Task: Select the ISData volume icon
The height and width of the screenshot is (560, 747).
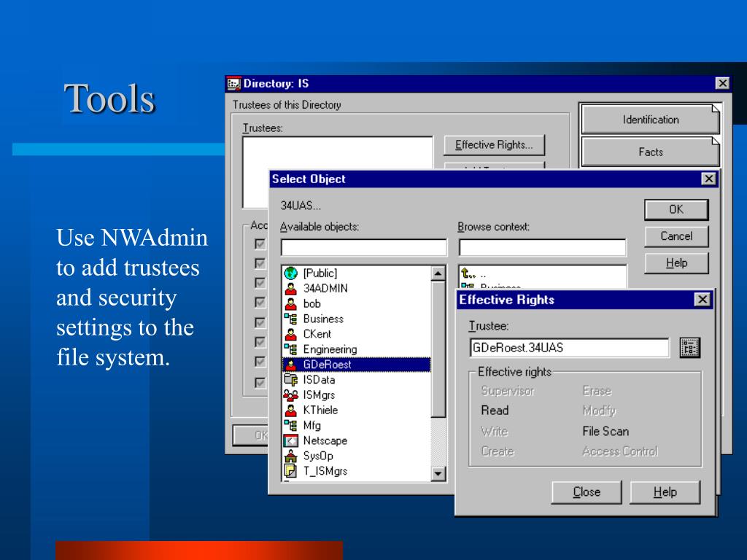Action: click(290, 380)
